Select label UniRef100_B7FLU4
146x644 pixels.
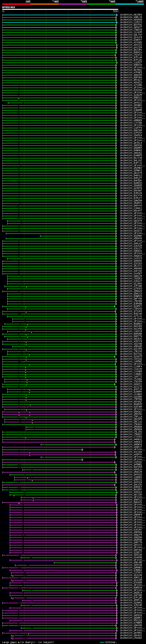pos(131,58)
